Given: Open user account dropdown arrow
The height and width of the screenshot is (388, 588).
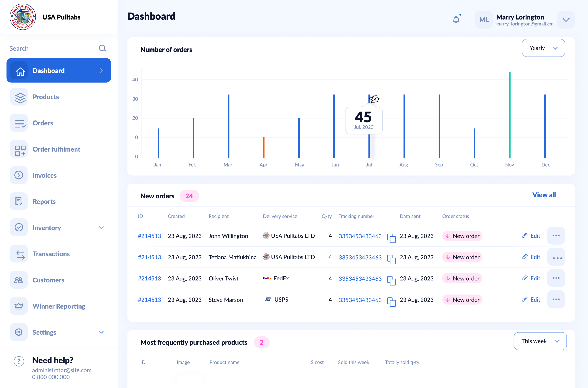Looking at the screenshot, I should pos(566,20).
